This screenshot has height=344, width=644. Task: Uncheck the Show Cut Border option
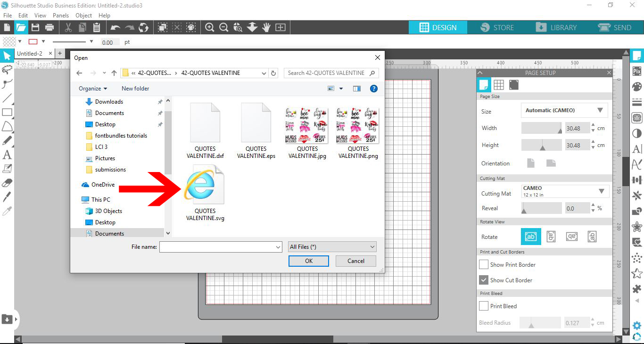click(x=483, y=280)
